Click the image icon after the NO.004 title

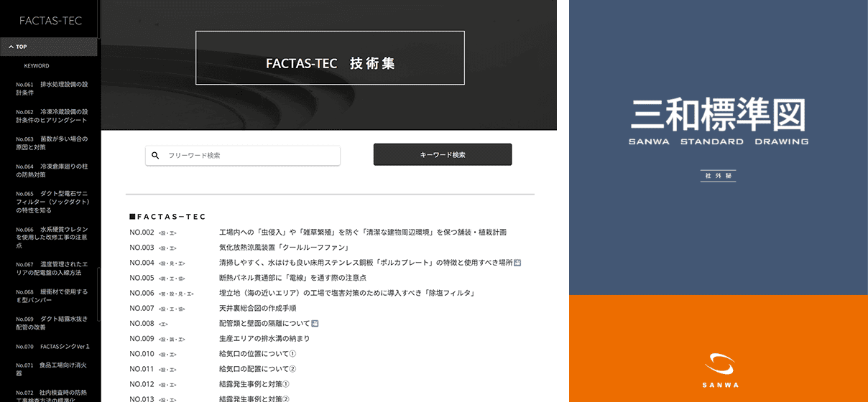(517, 263)
